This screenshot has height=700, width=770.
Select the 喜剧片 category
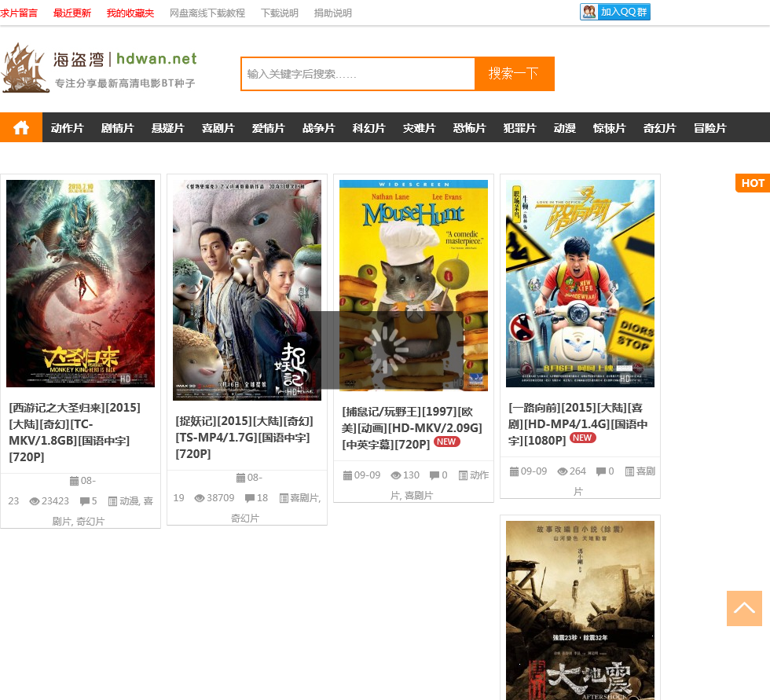click(x=218, y=128)
